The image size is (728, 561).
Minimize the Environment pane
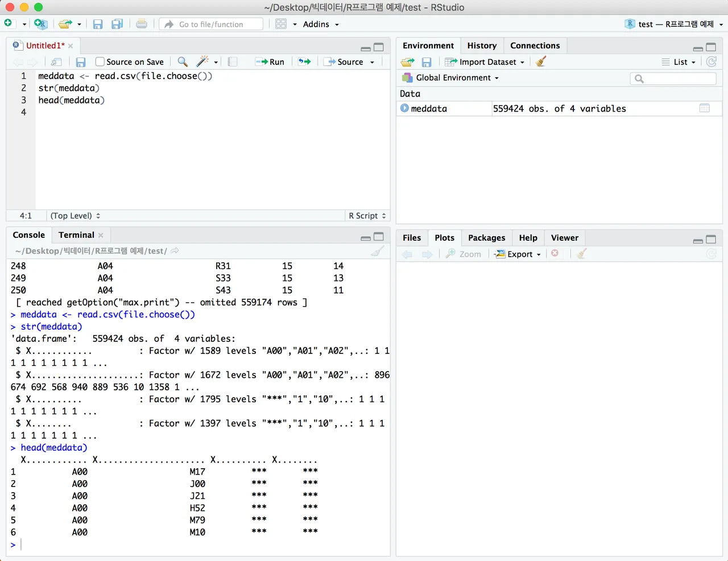(698, 48)
